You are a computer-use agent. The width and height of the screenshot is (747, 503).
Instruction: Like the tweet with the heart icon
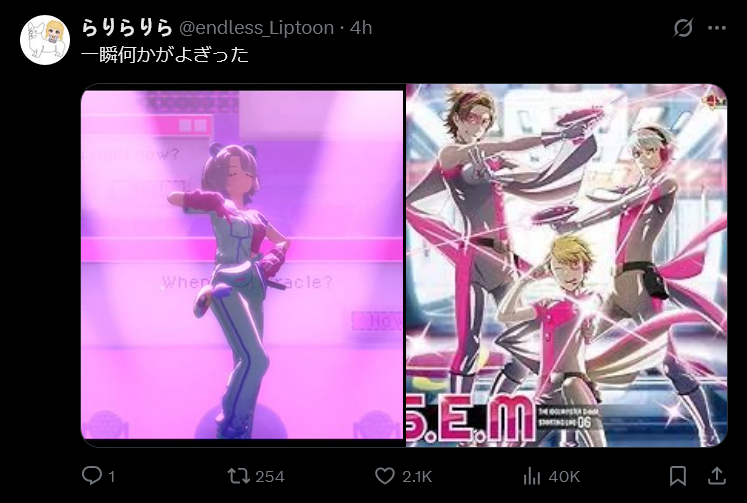click(x=385, y=476)
